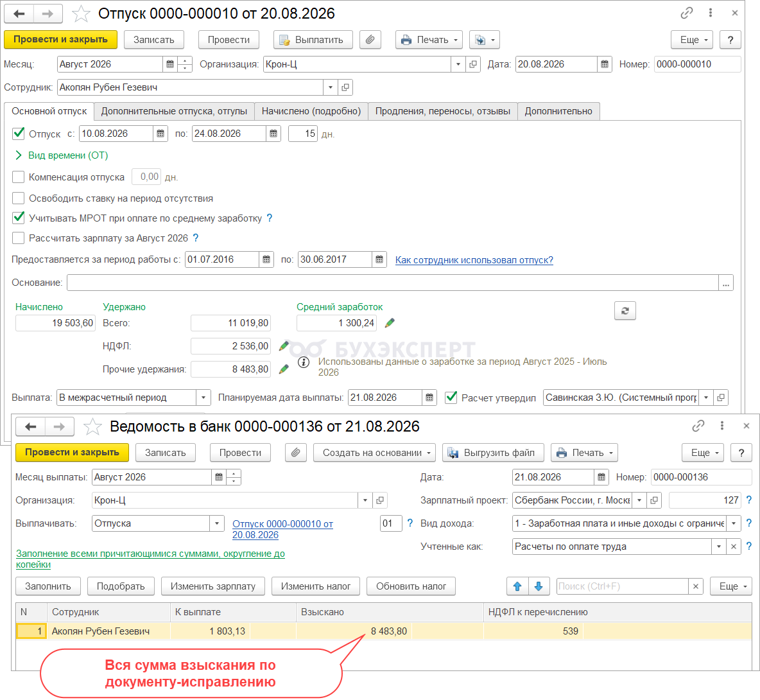Click the info icon near the earnings period note
This screenshot has width=760, height=700.
pyautogui.click(x=304, y=362)
